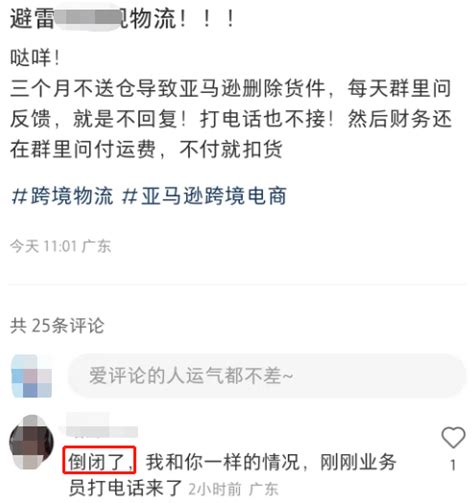The height and width of the screenshot is (503, 474).
Task: Click the blurred company name in title
Action: click(88, 17)
